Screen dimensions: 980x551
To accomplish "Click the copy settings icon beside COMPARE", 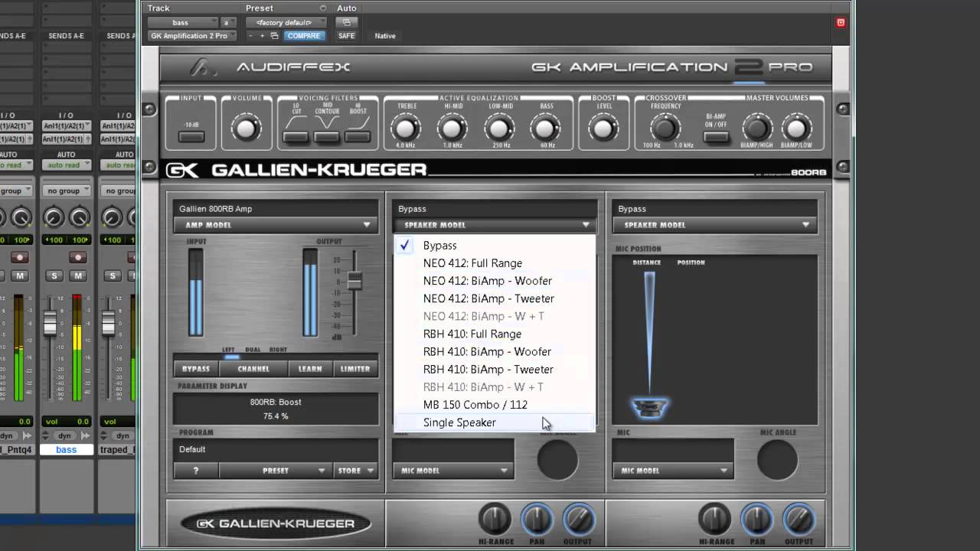I will [274, 36].
